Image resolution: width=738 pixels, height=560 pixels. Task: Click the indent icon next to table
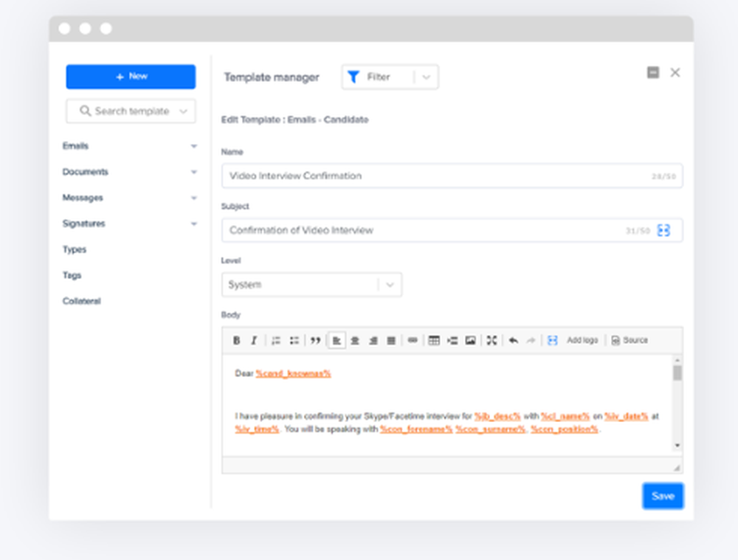452,340
